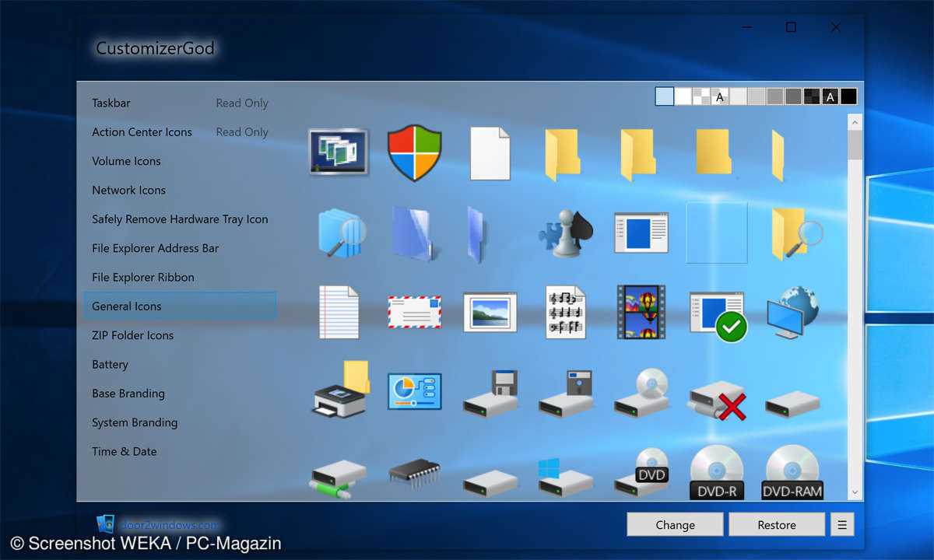Select the film strip video icon
This screenshot has height=560, width=934.
pyautogui.click(x=641, y=312)
